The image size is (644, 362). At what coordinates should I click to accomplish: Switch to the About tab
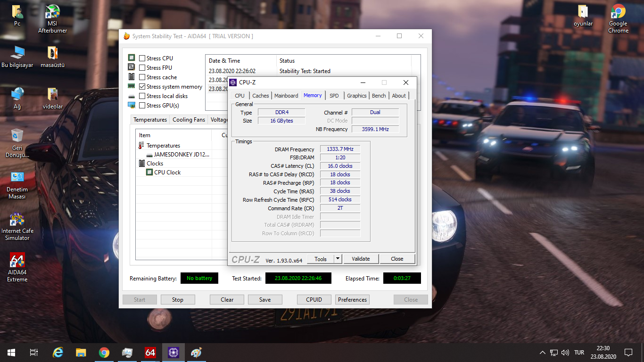pyautogui.click(x=399, y=96)
